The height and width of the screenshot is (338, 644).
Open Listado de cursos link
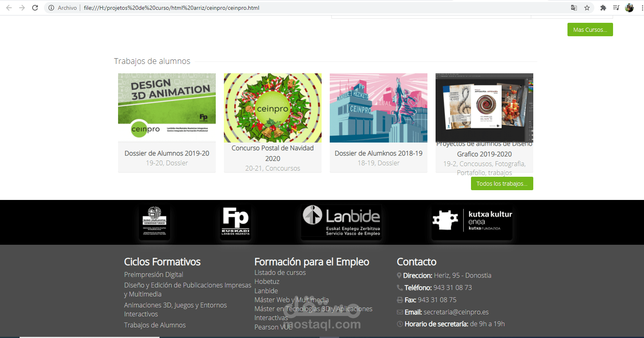click(280, 272)
